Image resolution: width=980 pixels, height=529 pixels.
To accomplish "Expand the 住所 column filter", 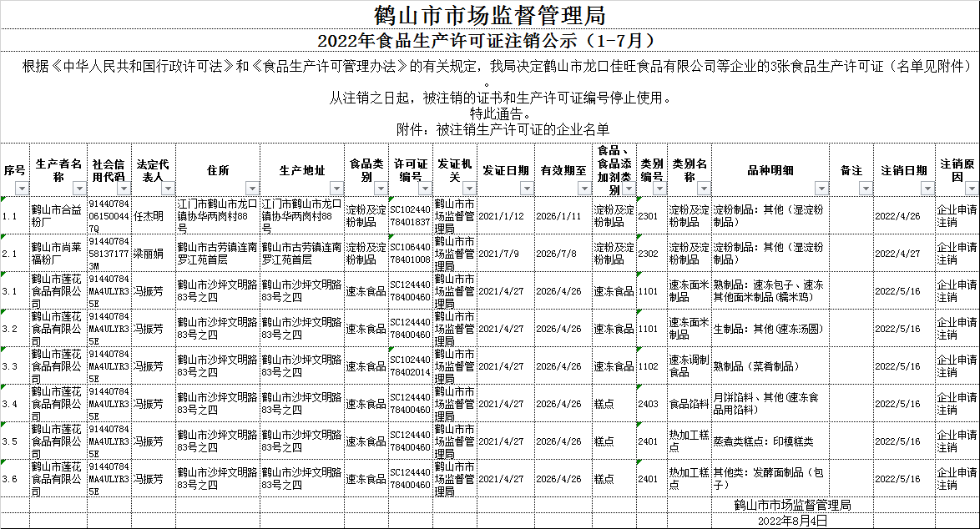I will [252, 189].
